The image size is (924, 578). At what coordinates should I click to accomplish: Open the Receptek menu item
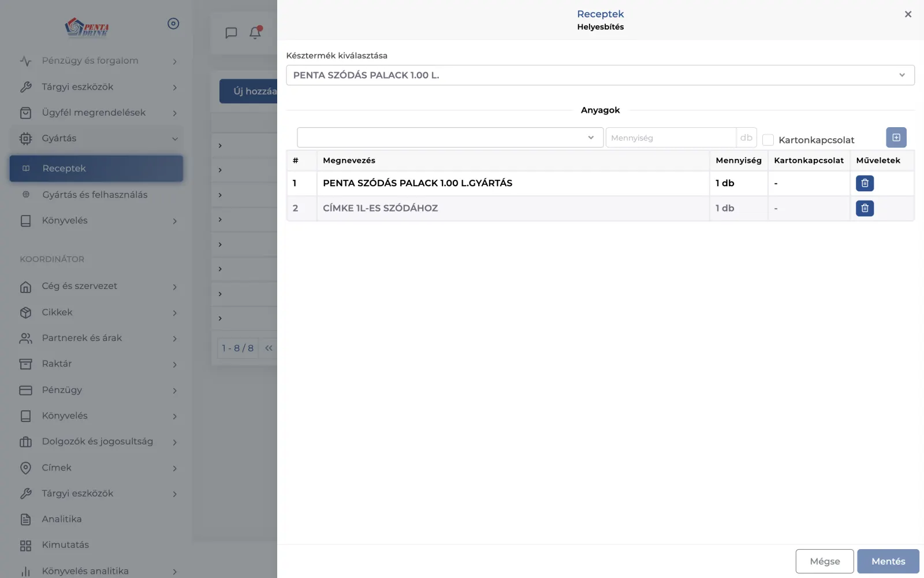[x=96, y=168]
